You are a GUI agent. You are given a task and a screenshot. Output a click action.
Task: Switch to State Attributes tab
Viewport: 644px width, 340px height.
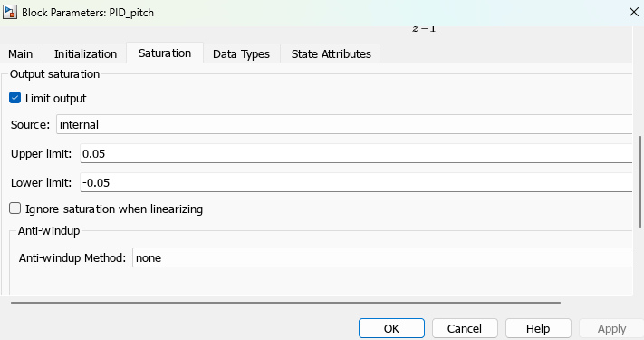click(331, 53)
